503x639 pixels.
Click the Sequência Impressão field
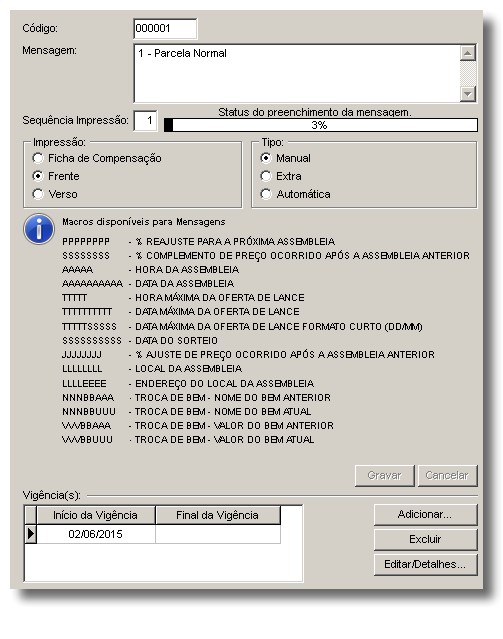146,121
